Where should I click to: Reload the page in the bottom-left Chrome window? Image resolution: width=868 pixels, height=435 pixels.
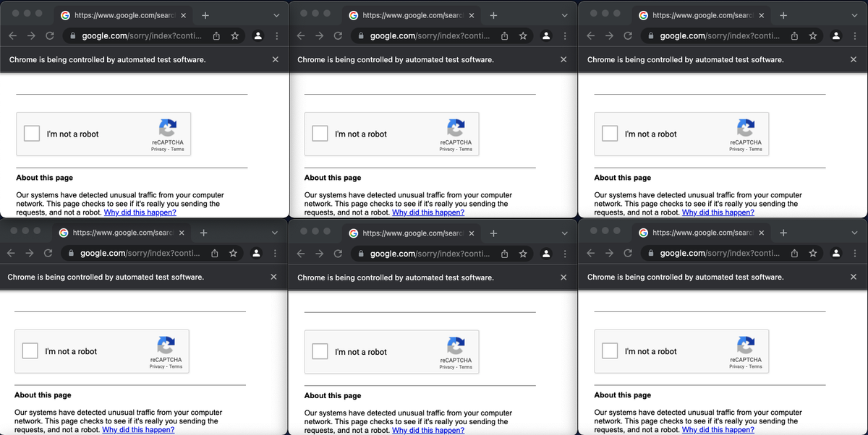click(x=48, y=253)
